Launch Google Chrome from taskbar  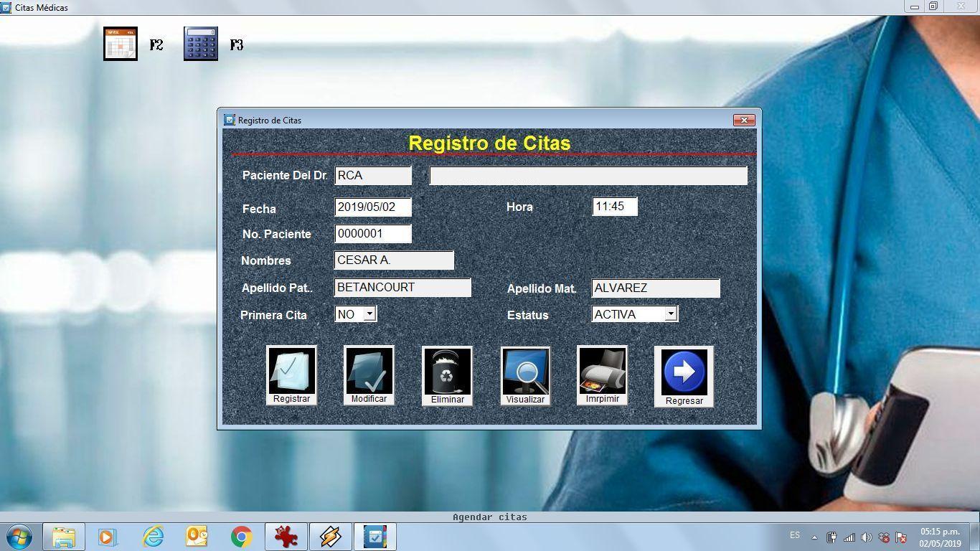[242, 537]
